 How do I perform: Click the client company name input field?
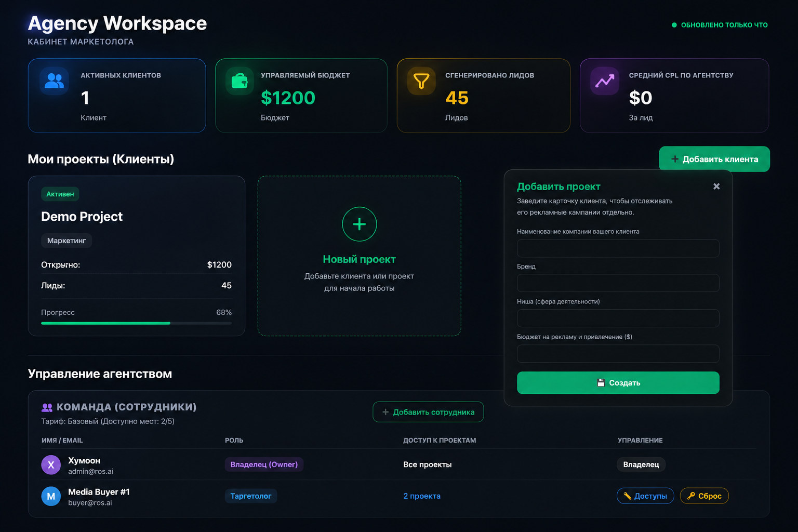tap(618, 248)
